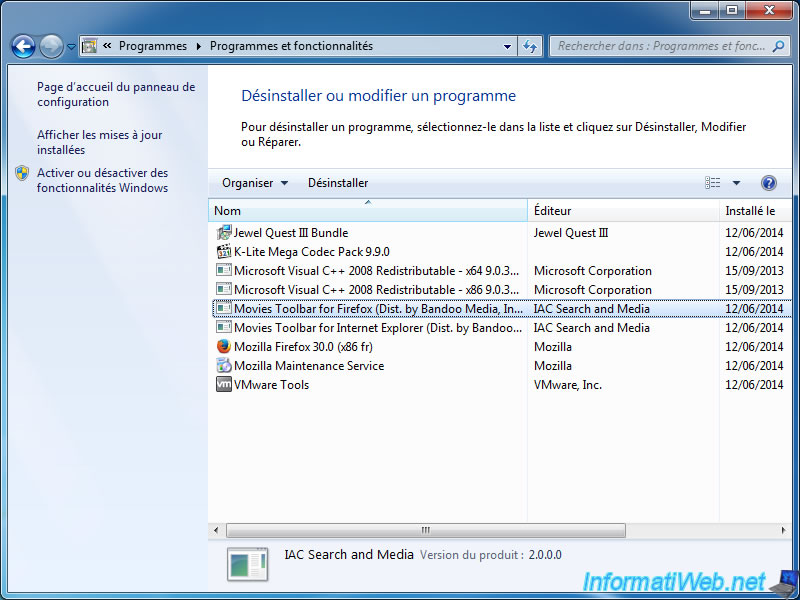This screenshot has width=800, height=600.
Task: Select Mozilla Firefox 30.0 (x86 fr)
Action: pyautogui.click(x=500, y=346)
